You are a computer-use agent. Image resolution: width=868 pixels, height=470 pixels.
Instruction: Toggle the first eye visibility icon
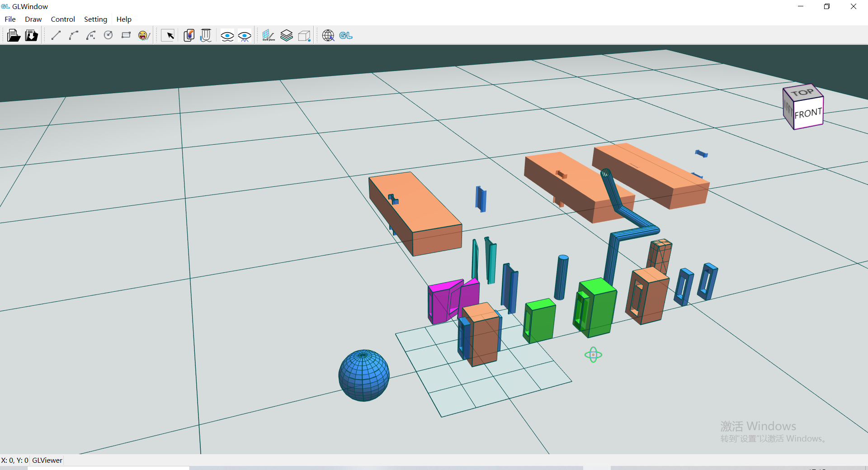(227, 36)
